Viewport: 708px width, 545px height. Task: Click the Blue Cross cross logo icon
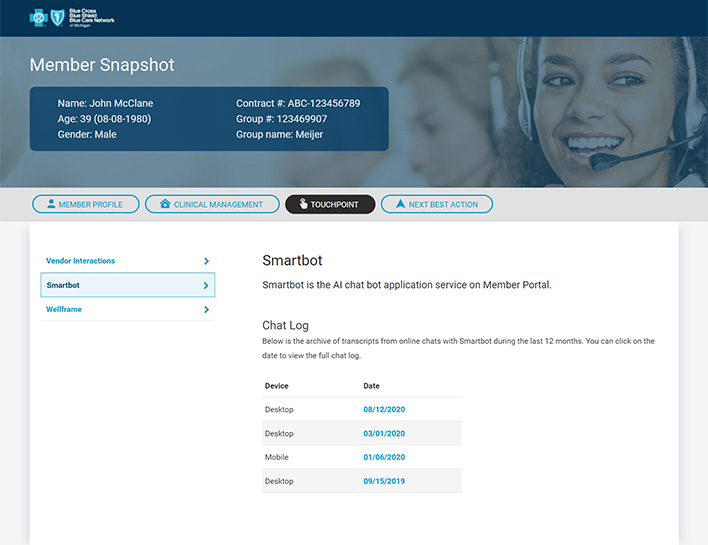pos(39,18)
